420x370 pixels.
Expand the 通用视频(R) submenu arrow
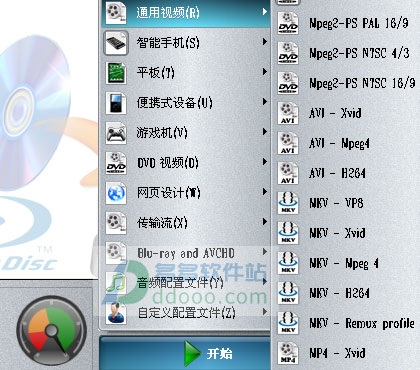[265, 12]
